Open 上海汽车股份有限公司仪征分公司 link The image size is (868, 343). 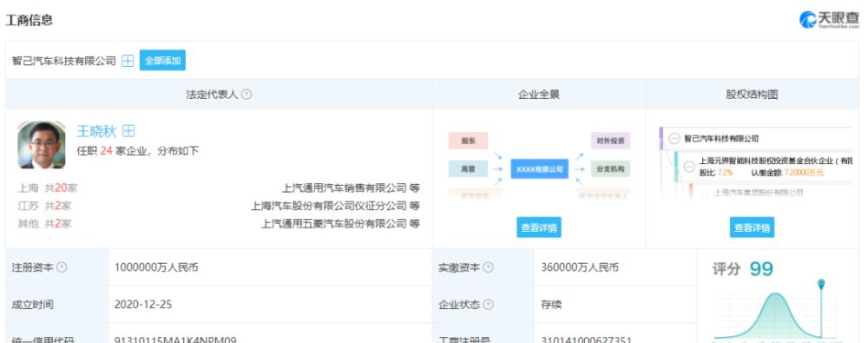click(x=329, y=206)
